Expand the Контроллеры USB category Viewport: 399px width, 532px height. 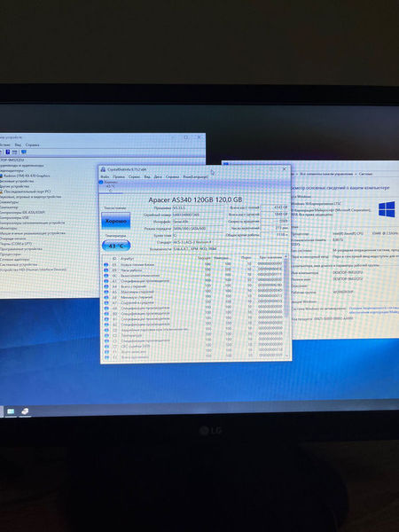click(14, 217)
